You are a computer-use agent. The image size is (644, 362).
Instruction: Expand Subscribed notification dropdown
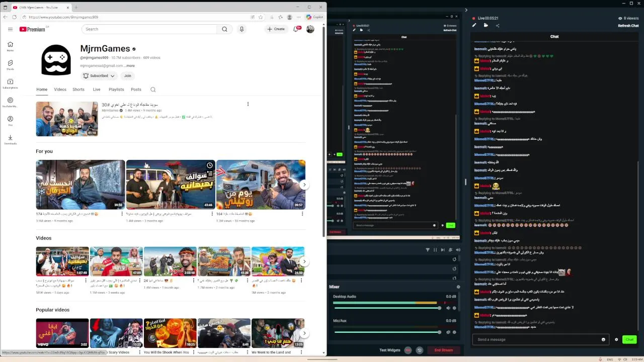99,76
